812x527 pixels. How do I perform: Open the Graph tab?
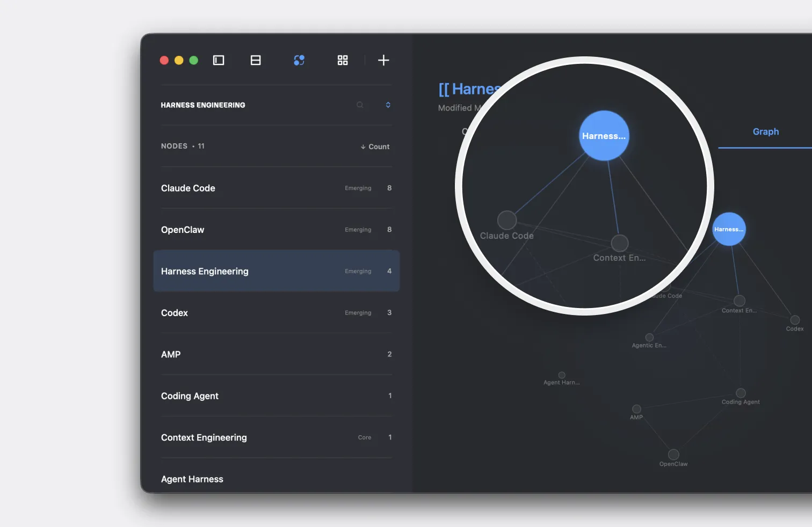coord(765,131)
